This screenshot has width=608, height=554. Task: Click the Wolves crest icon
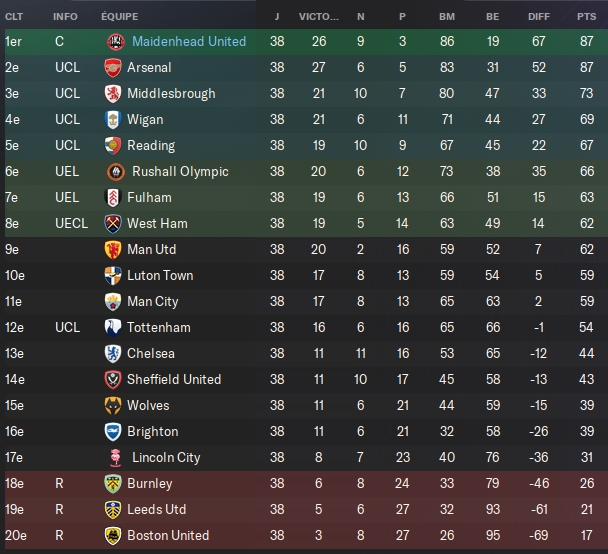click(113, 406)
